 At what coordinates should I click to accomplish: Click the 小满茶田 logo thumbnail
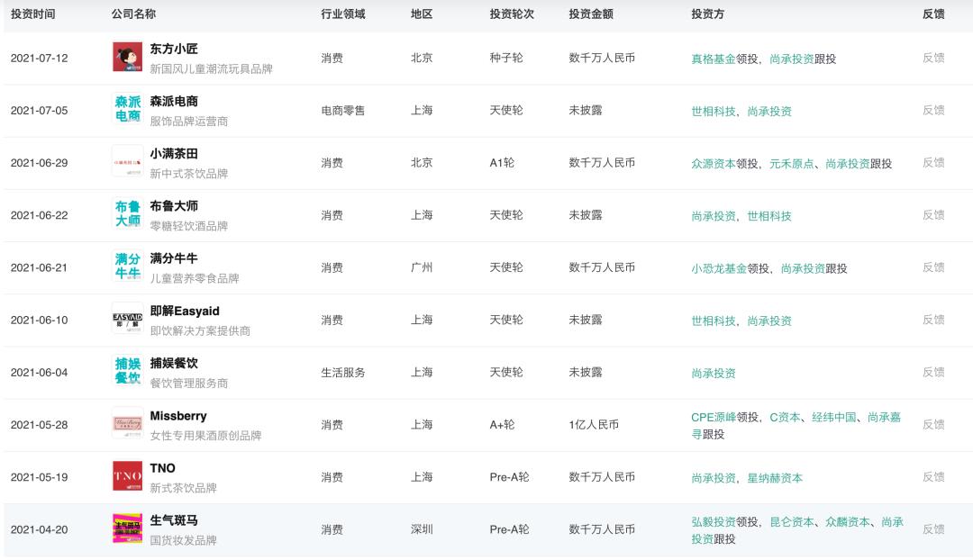click(x=127, y=162)
